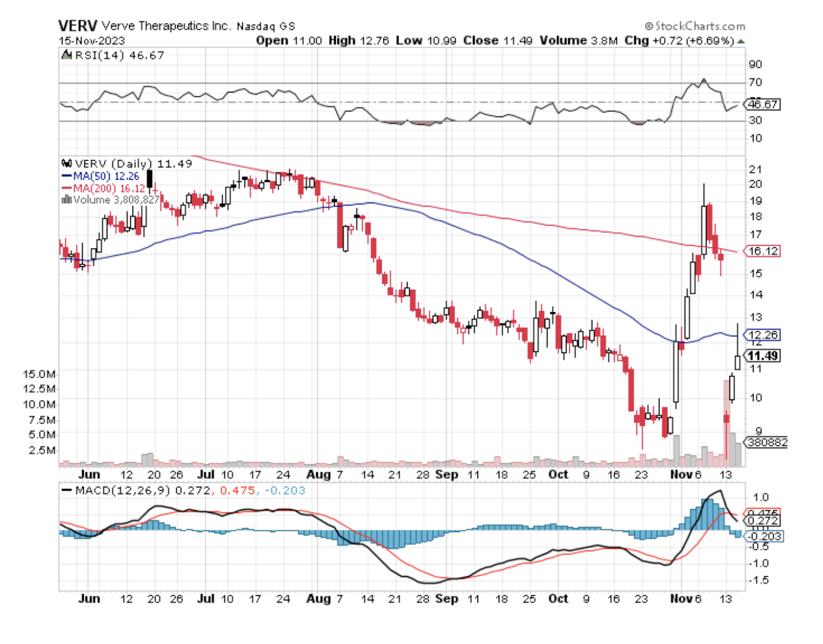Click the green up-arrow next to Chg
823x644 pixels.
(741, 41)
